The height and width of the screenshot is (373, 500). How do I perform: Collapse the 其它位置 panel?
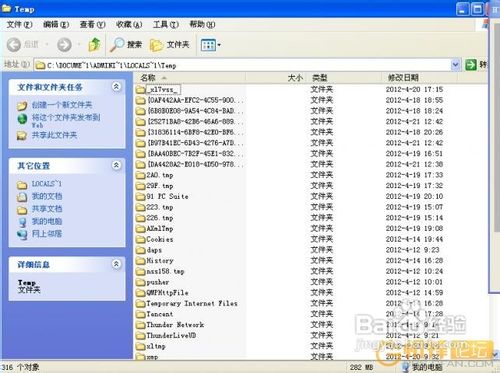click(116, 165)
